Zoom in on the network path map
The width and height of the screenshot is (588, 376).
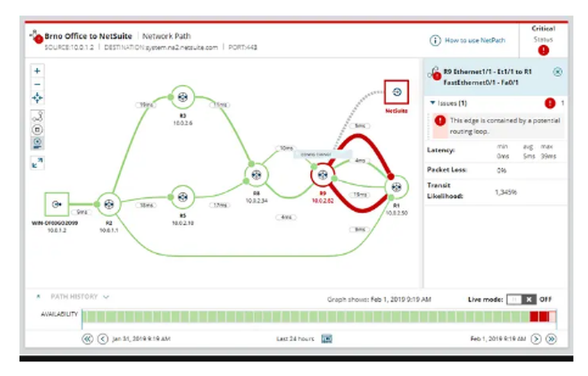coord(37,71)
